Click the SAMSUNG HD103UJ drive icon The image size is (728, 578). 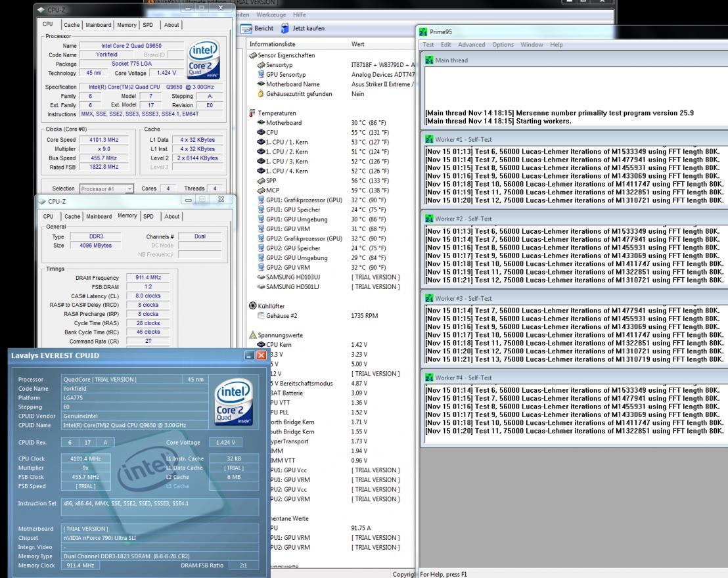coord(261,277)
